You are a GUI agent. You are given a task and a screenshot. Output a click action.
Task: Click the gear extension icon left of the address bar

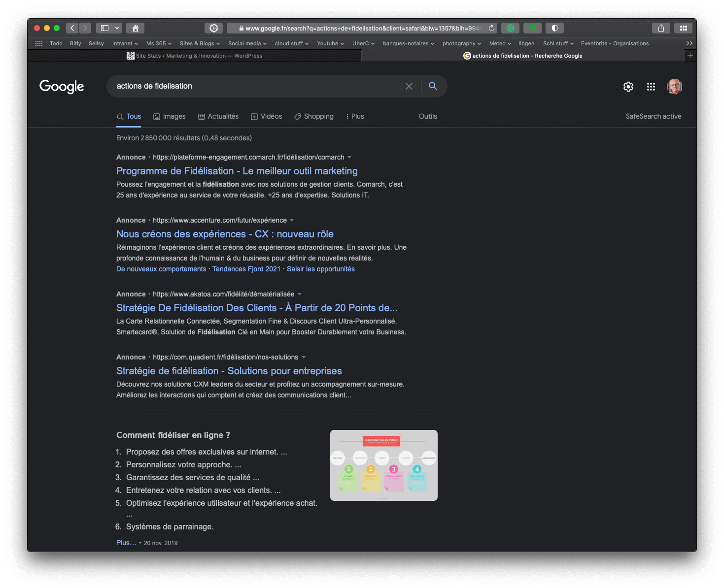click(x=214, y=28)
